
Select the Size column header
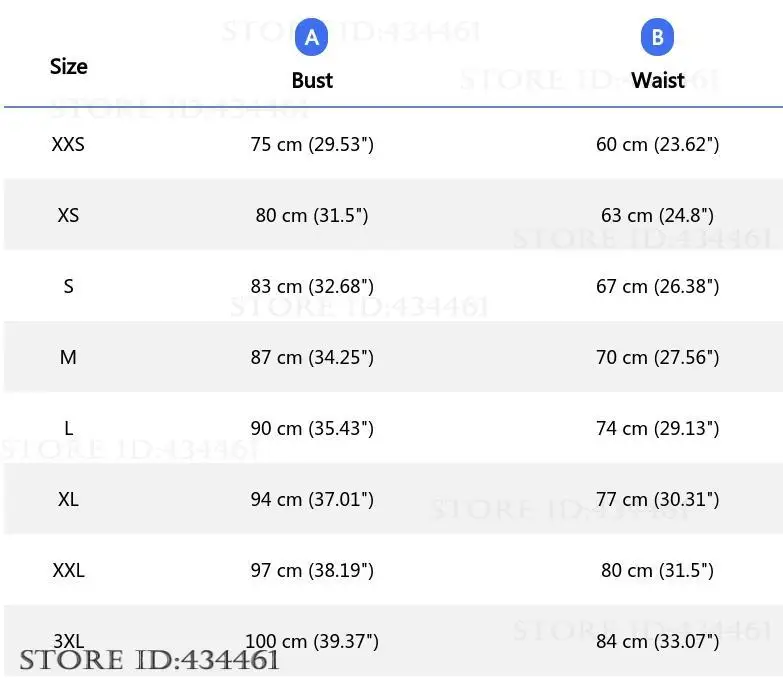(x=68, y=67)
